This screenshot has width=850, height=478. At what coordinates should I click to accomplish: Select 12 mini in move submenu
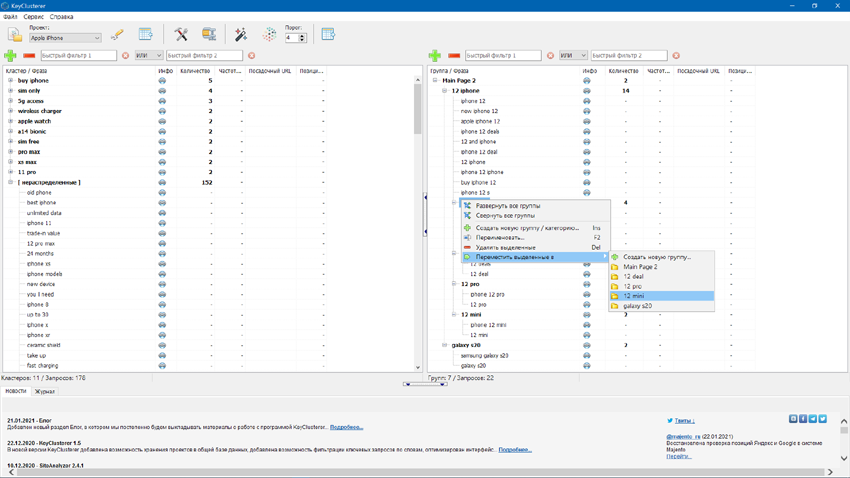point(661,296)
